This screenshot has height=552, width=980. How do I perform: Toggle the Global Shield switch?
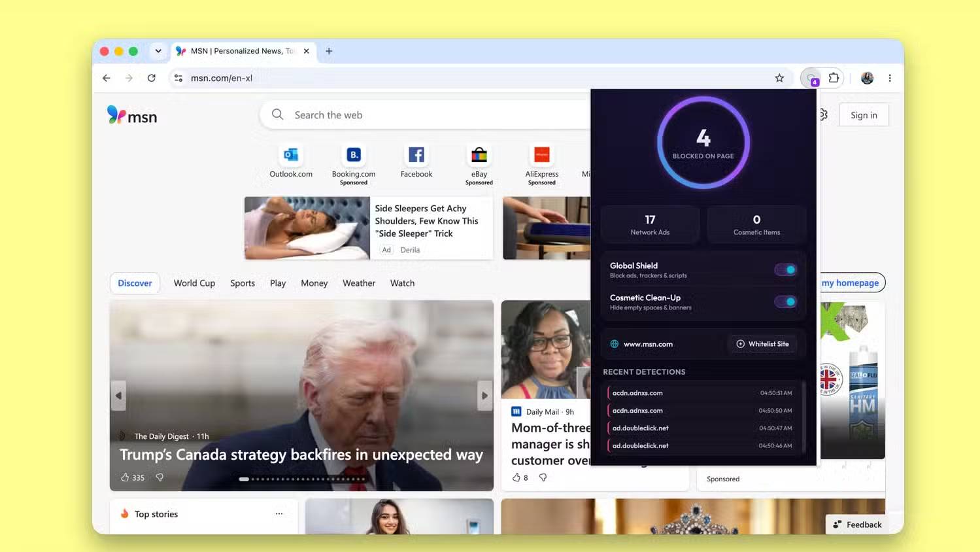[785, 269]
